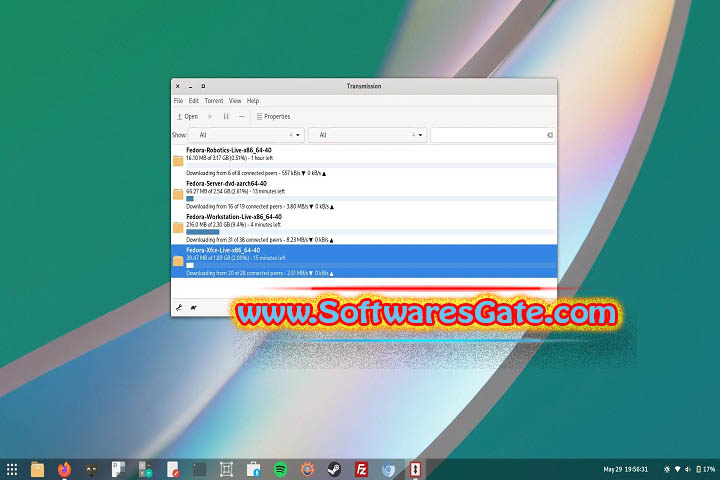Click folder icon of Fedora-Robotics torrent
The height and width of the screenshot is (480, 720).
tap(178, 161)
